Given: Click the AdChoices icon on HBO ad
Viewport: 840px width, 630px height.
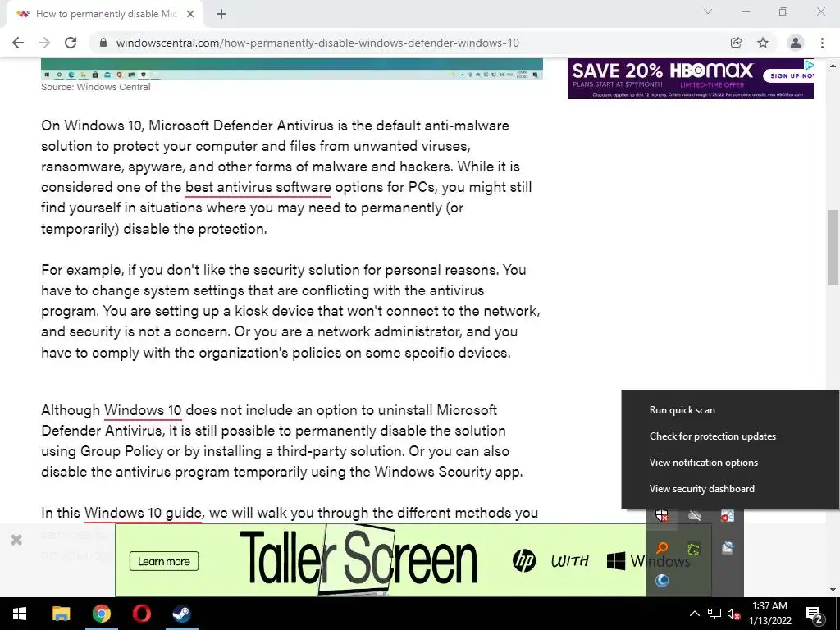Looking at the screenshot, I should (x=809, y=65).
